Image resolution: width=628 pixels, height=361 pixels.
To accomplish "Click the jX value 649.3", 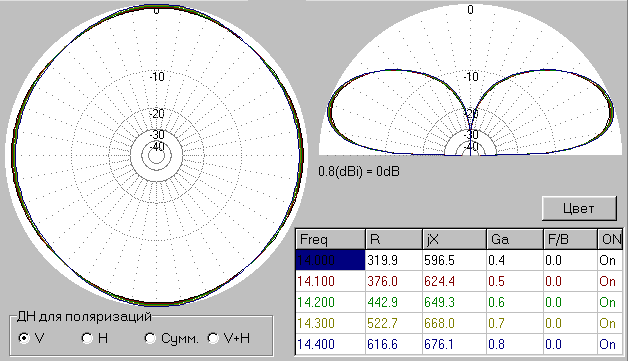I will 454,302.
